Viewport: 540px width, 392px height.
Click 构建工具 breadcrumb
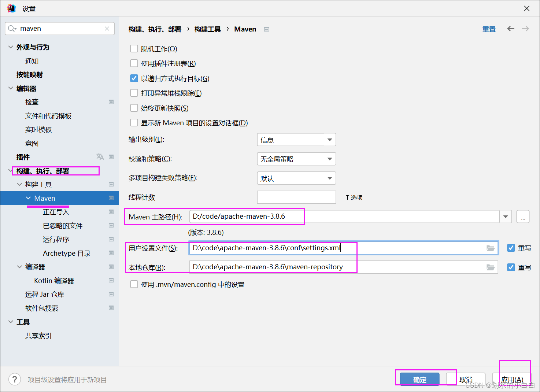tap(208, 29)
